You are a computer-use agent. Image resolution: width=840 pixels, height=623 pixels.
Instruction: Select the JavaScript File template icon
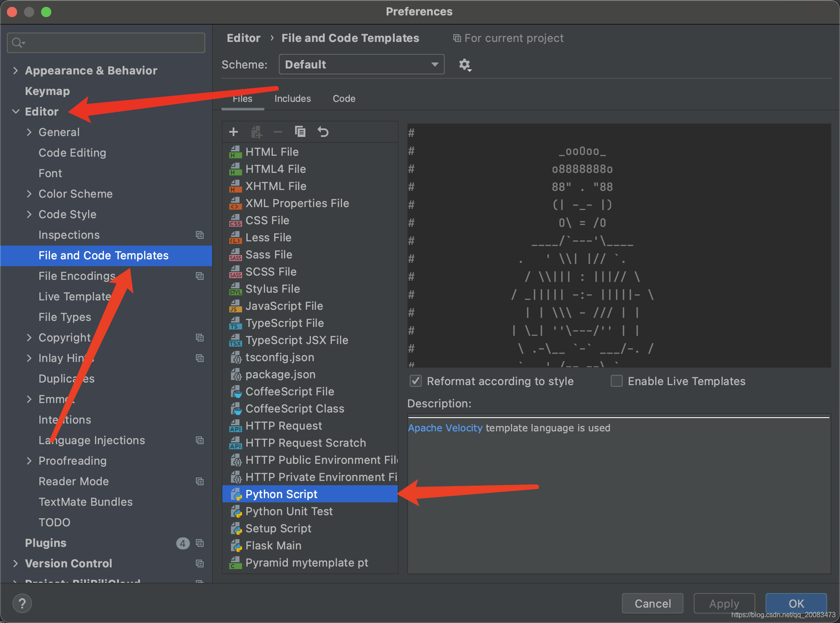pos(236,306)
